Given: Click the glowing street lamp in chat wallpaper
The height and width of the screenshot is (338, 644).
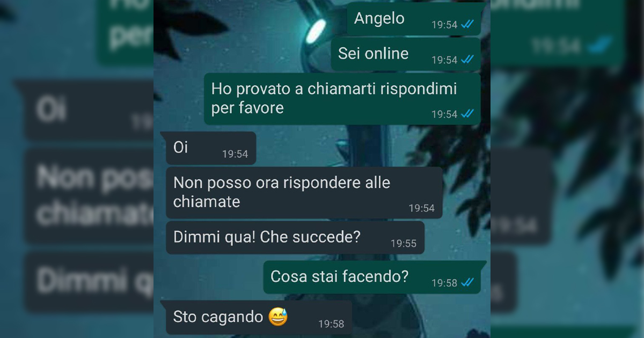Looking at the screenshot, I should coord(317,30).
